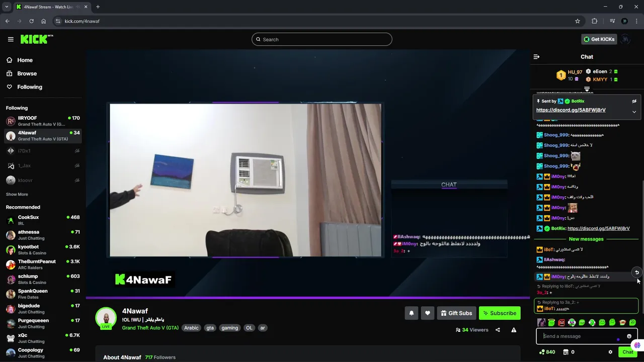Select 4Nawaf in Following list
The image size is (644, 362).
(43, 136)
